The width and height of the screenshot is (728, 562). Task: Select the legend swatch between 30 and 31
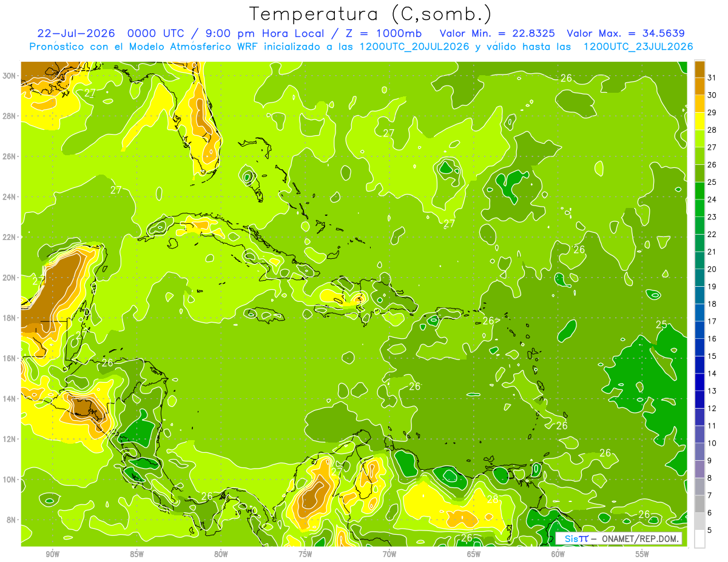(699, 87)
